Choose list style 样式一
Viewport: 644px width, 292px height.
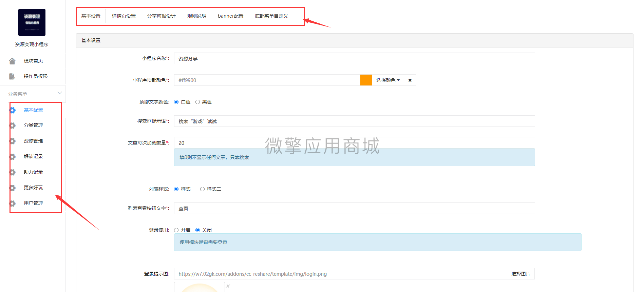point(176,189)
